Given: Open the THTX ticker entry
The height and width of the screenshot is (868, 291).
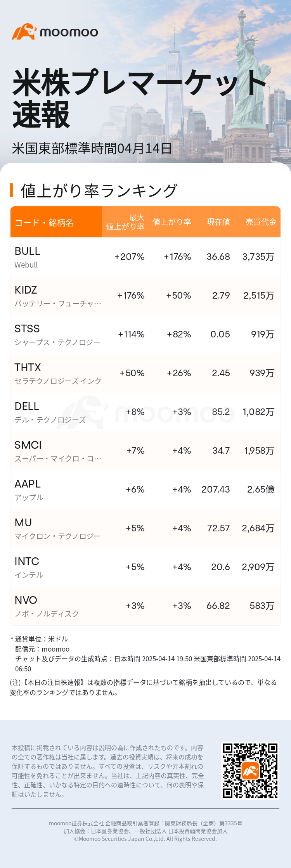Looking at the screenshot, I should 28,368.
